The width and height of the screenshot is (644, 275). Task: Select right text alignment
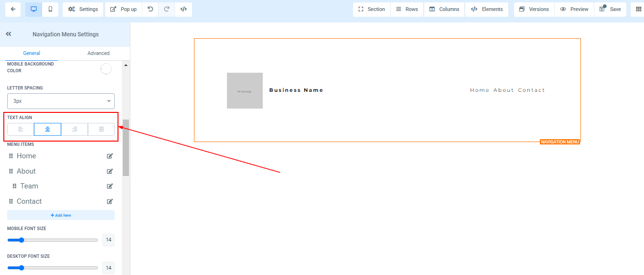pyautogui.click(x=75, y=129)
